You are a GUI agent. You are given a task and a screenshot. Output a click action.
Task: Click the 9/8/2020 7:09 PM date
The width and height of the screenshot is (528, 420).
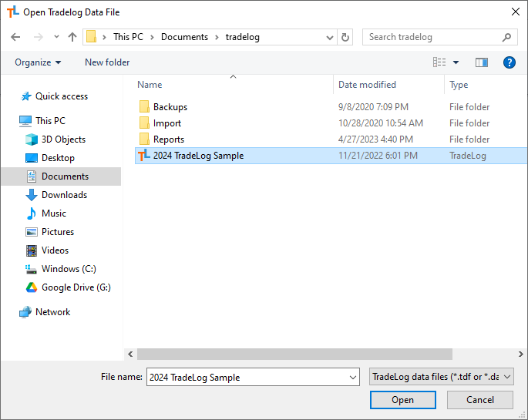click(x=373, y=107)
